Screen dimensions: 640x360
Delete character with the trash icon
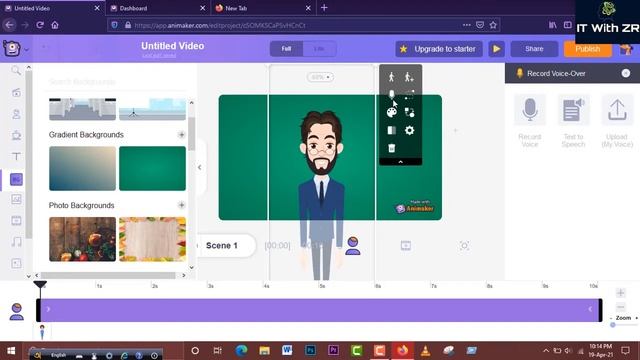click(x=391, y=148)
